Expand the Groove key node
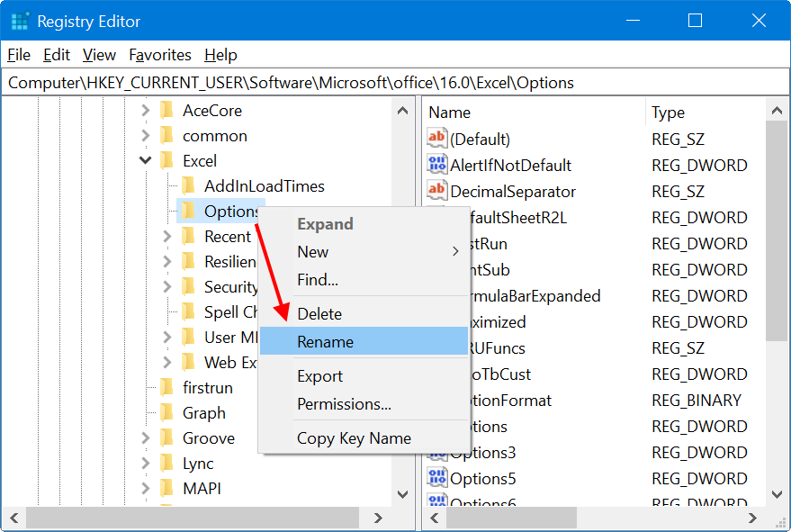 click(146, 438)
